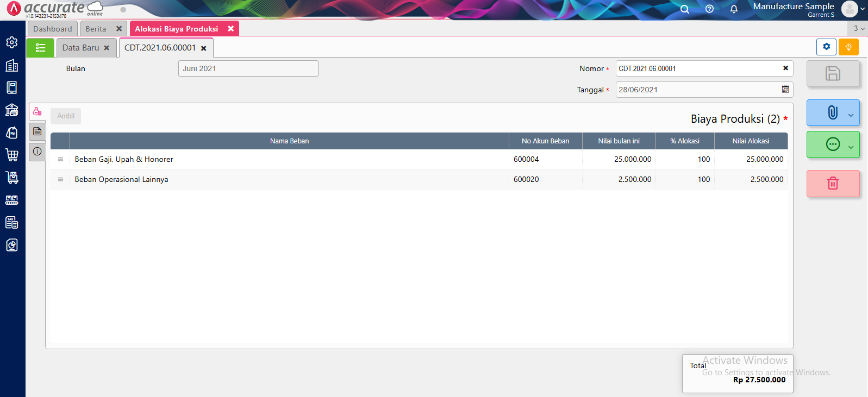The image size is (868, 397).
Task: Click the TAX calculator sidebar icon
Action: 12,222
